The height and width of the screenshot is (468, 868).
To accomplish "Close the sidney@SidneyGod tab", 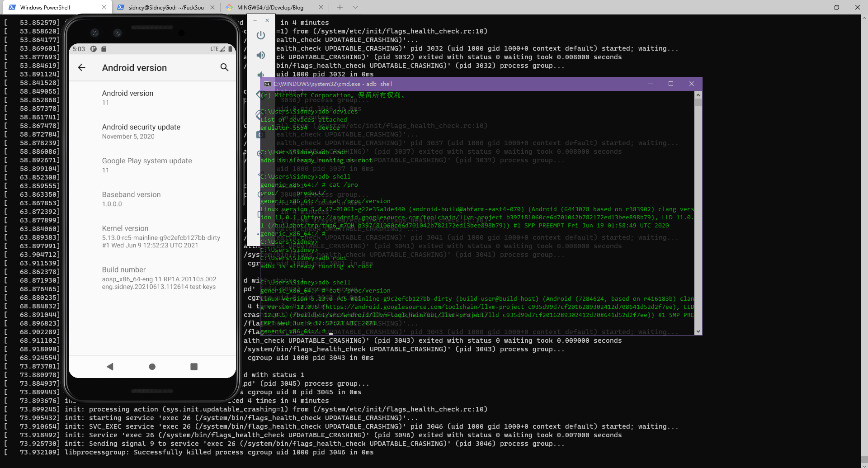I will [x=212, y=7].
